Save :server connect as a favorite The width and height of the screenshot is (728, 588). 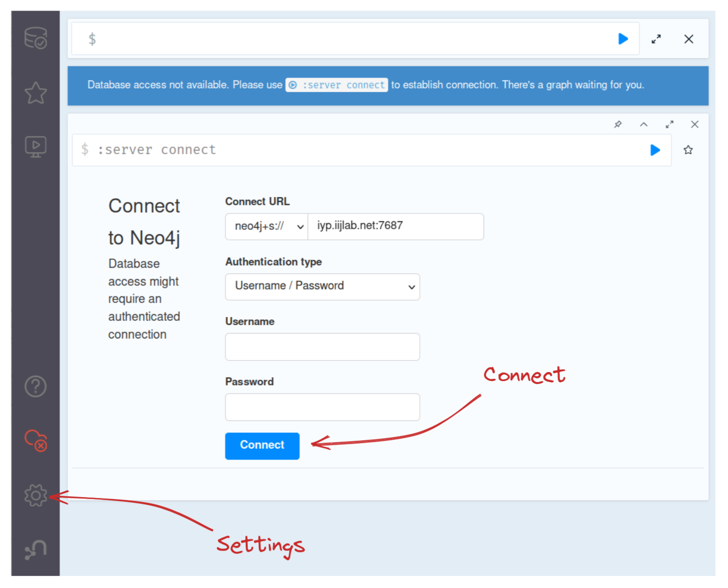coord(688,150)
